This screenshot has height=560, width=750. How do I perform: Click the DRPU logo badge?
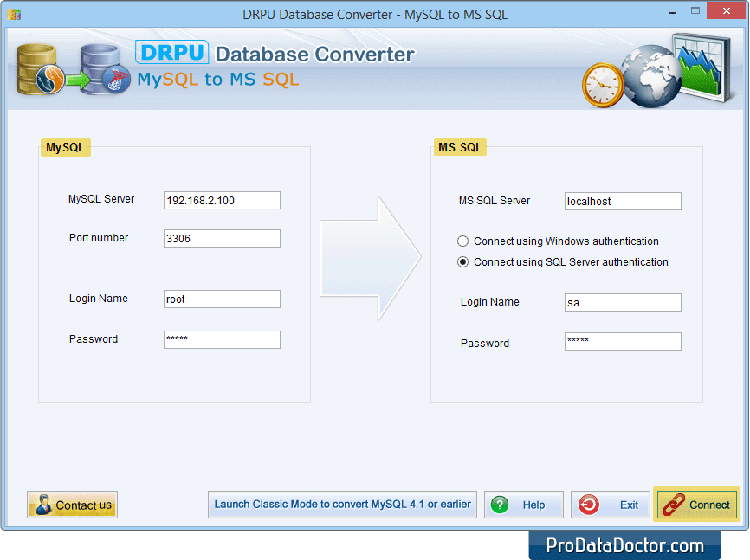(x=171, y=52)
